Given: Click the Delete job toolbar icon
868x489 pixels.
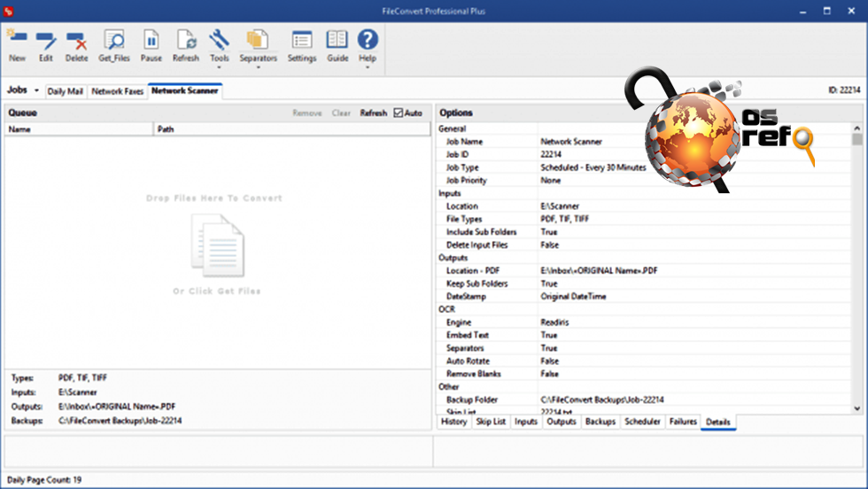Looking at the screenshot, I should (x=76, y=46).
